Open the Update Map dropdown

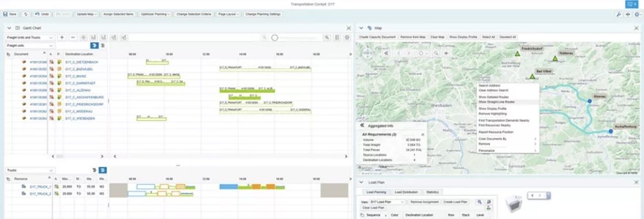[86, 14]
